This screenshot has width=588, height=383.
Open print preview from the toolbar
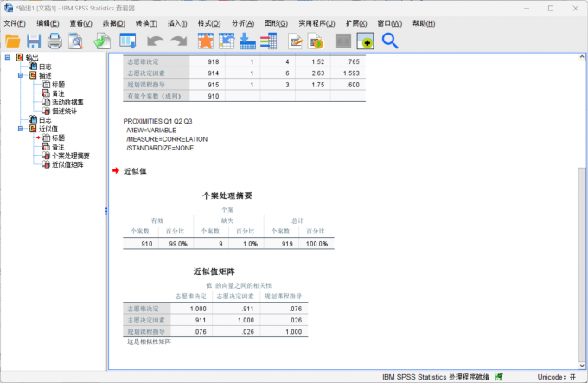click(76, 41)
